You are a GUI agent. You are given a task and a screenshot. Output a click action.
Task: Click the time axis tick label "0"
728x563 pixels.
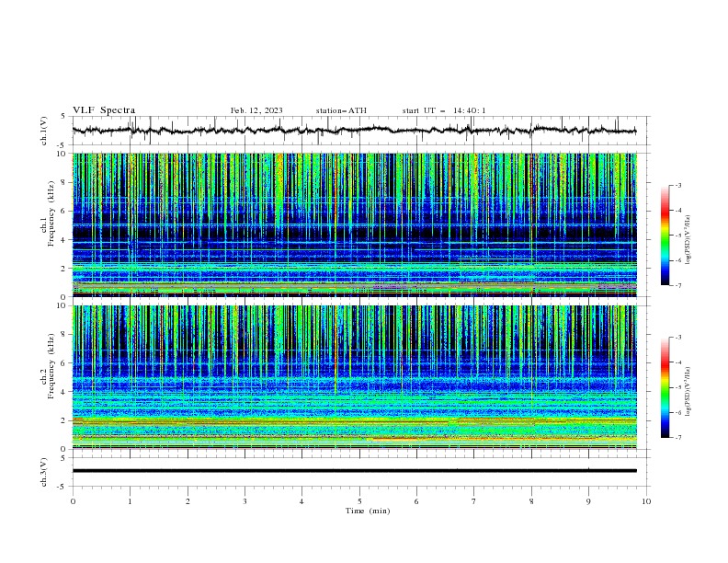coord(73,501)
